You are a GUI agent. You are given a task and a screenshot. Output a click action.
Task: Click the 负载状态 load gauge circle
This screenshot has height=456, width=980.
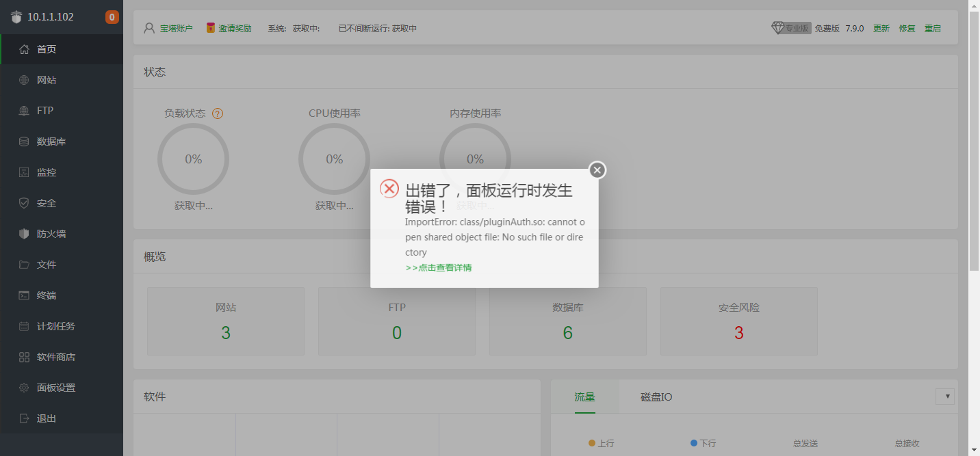194,159
